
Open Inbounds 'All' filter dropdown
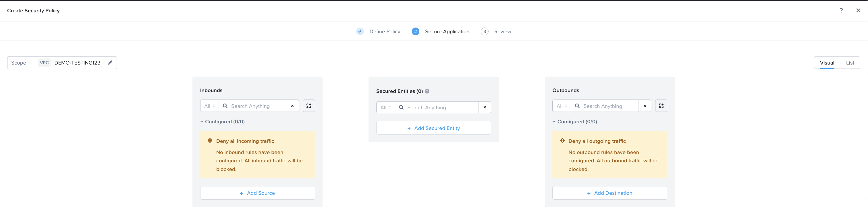click(x=209, y=106)
